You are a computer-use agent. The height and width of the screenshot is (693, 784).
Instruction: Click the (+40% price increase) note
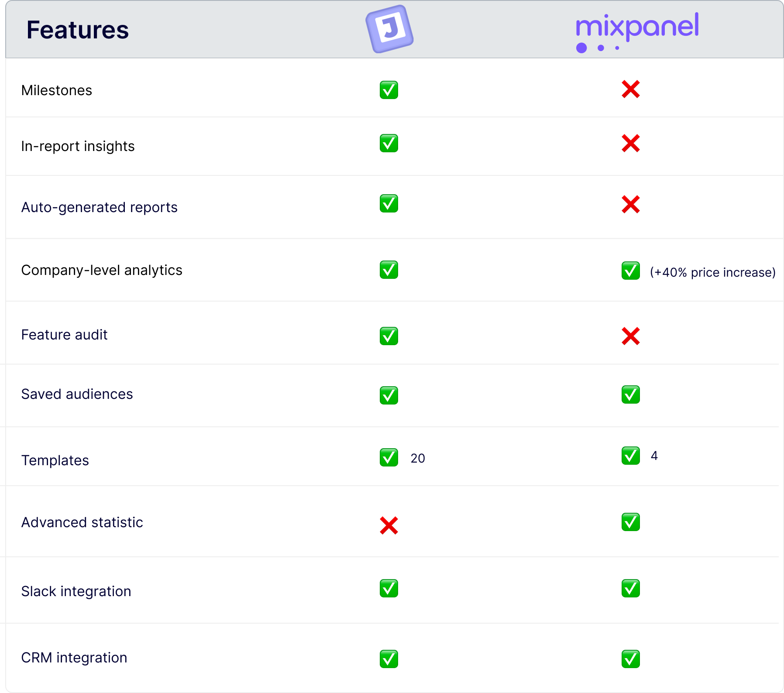713,272
